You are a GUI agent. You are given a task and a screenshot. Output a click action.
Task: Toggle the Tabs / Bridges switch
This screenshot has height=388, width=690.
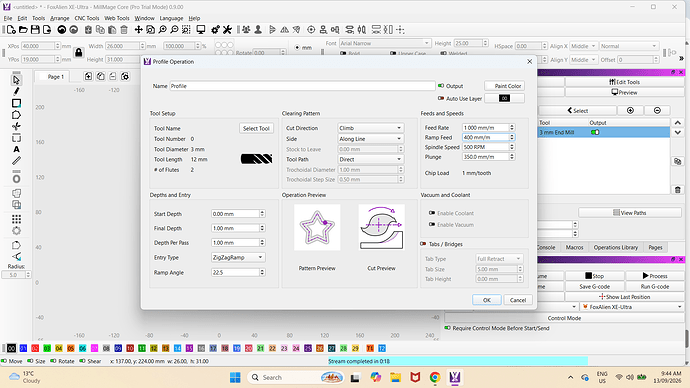pos(423,244)
